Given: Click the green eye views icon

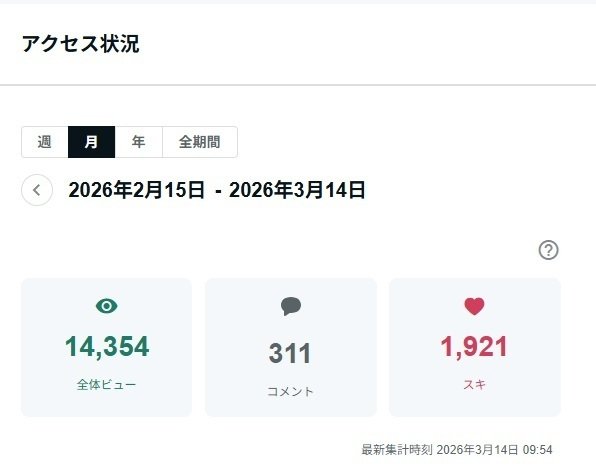Looking at the screenshot, I should (x=106, y=306).
